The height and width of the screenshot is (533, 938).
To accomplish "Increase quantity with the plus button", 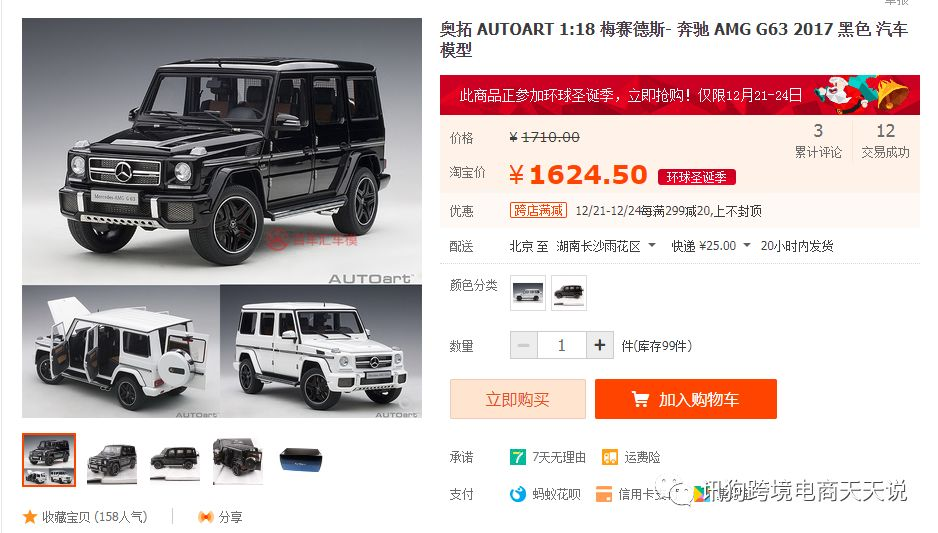I will 599,345.
